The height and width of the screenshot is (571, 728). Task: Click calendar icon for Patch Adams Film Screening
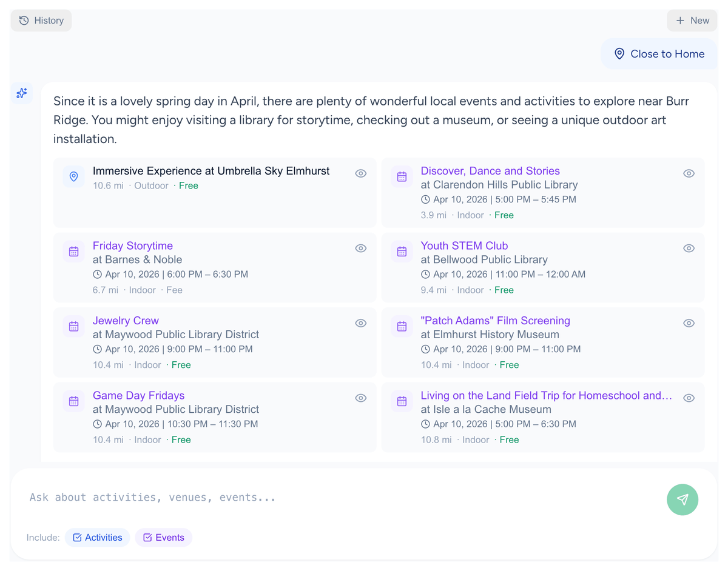tap(402, 327)
